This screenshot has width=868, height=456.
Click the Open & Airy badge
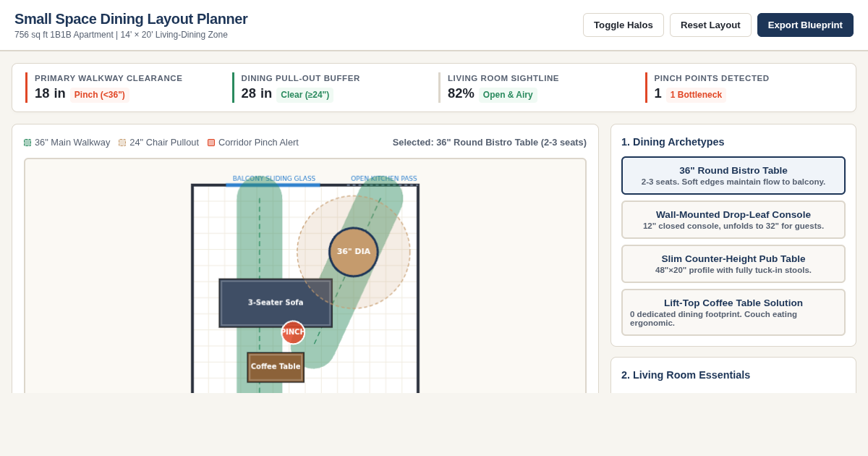508,95
